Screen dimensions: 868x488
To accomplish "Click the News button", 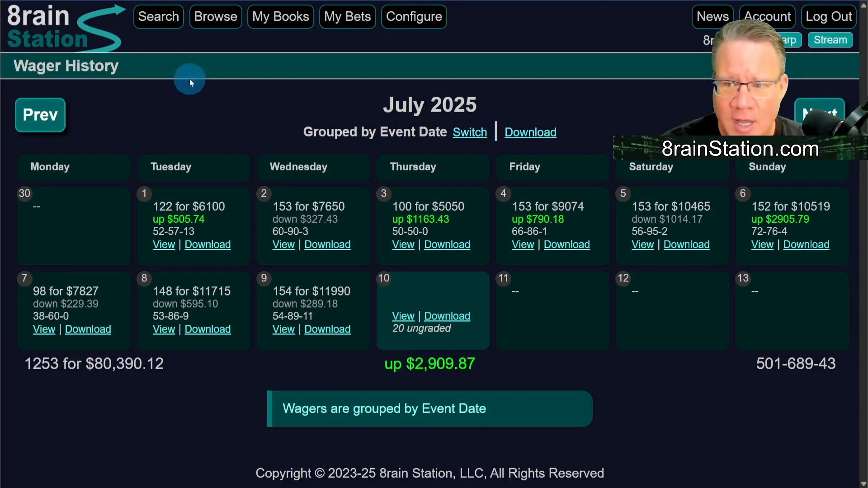I will pyautogui.click(x=712, y=17).
